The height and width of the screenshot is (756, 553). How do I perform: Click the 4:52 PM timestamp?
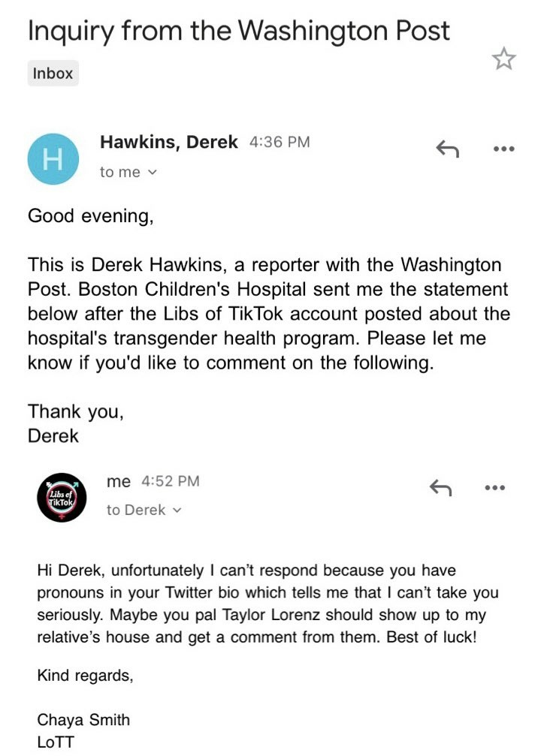tap(171, 481)
